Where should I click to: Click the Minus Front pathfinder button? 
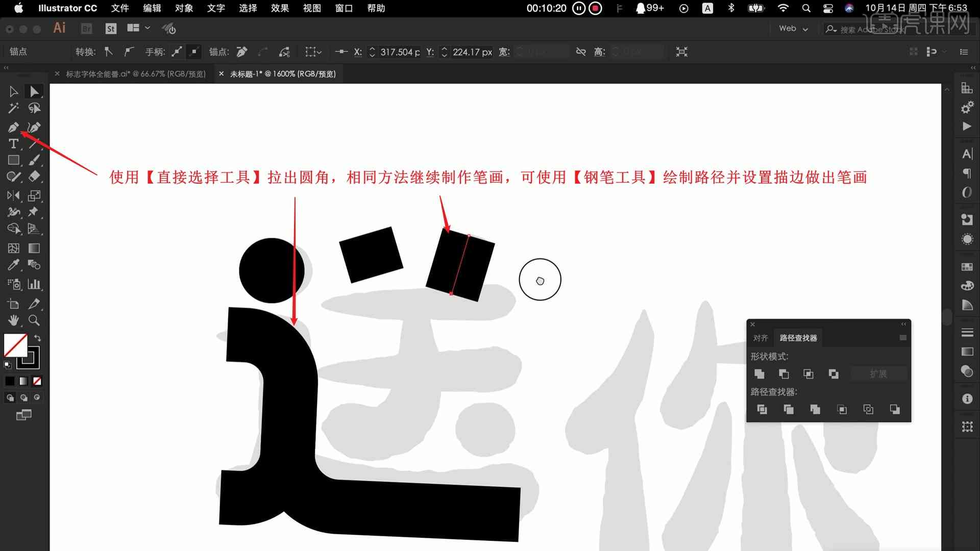pos(783,373)
